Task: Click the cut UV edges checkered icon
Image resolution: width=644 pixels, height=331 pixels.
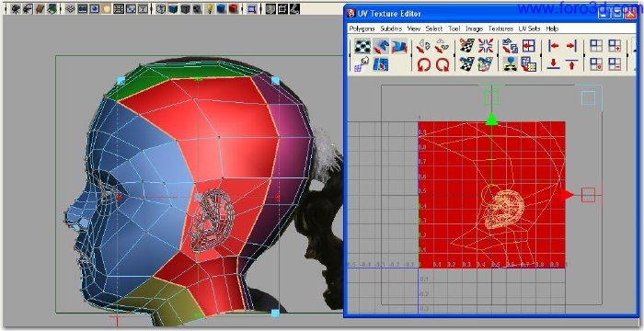Action: tap(467, 46)
